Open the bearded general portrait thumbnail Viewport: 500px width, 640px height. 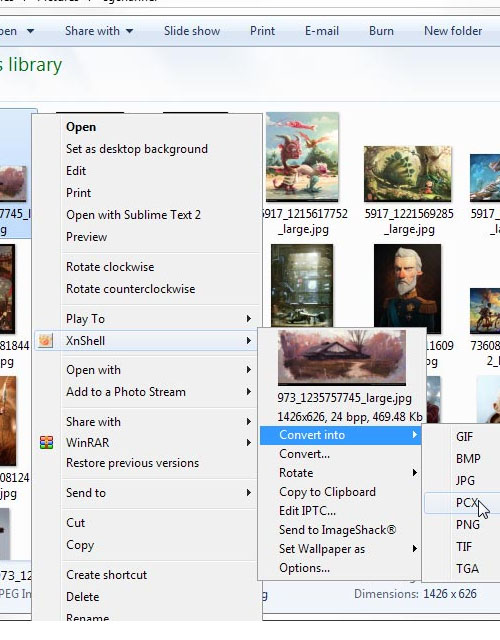[x=407, y=289]
